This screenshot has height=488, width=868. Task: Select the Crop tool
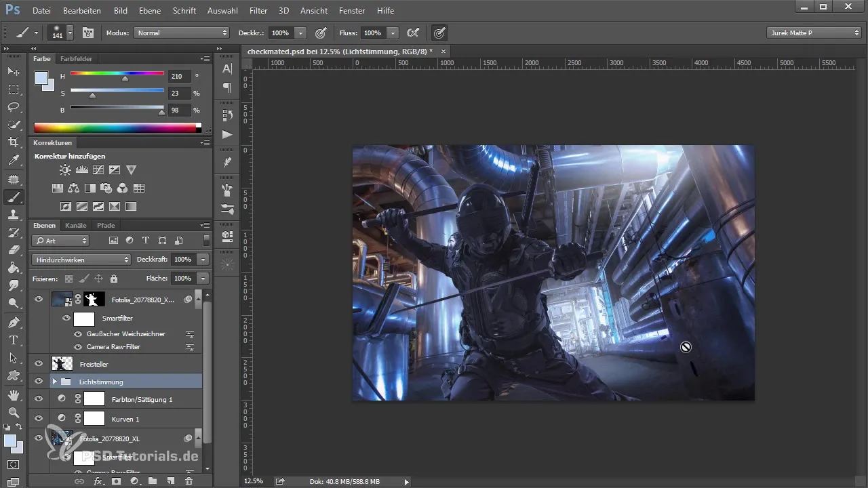13,142
